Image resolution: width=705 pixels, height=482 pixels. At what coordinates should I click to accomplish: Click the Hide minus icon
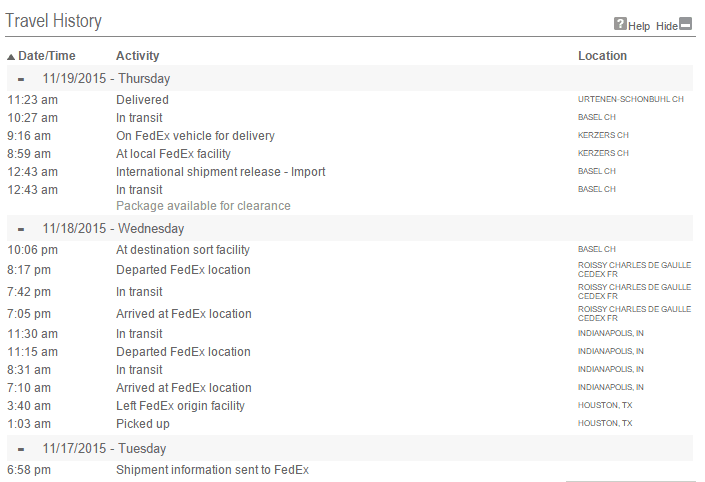click(x=685, y=23)
